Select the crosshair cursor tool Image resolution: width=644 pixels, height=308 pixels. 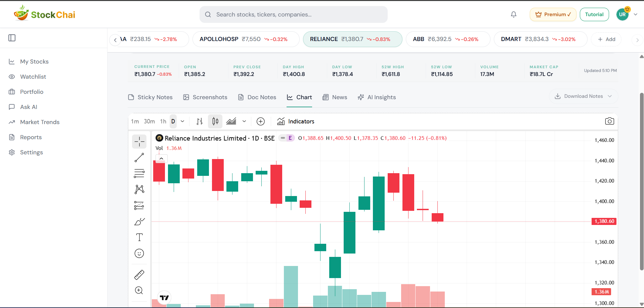[x=139, y=142]
